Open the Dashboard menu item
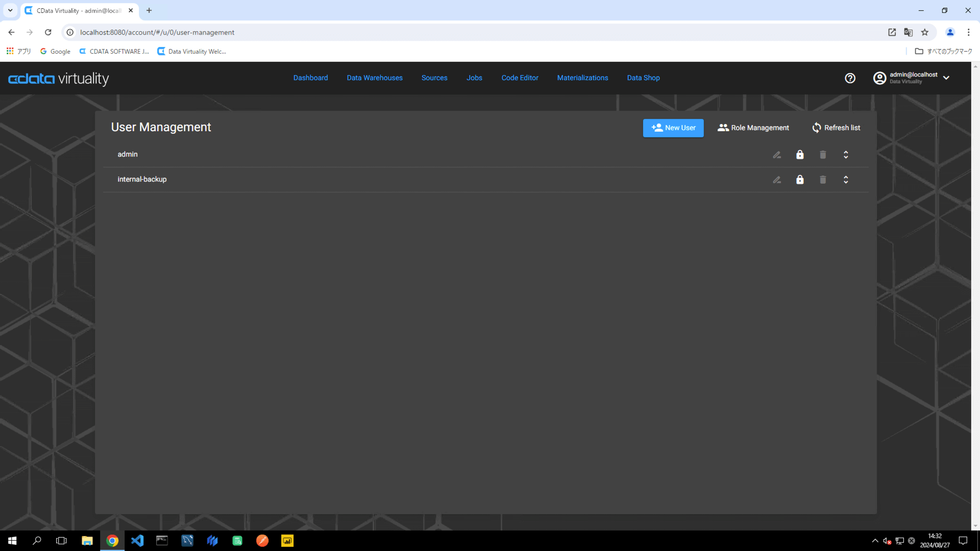Screen dimensions: 980x551 coord(310,78)
